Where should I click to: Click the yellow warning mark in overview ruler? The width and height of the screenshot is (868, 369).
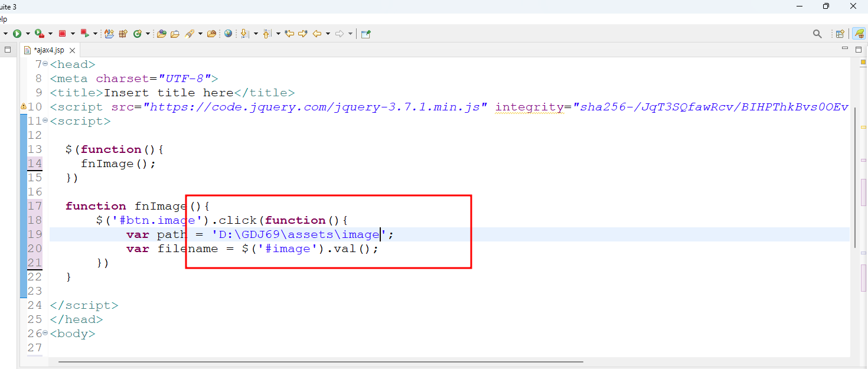point(863,128)
